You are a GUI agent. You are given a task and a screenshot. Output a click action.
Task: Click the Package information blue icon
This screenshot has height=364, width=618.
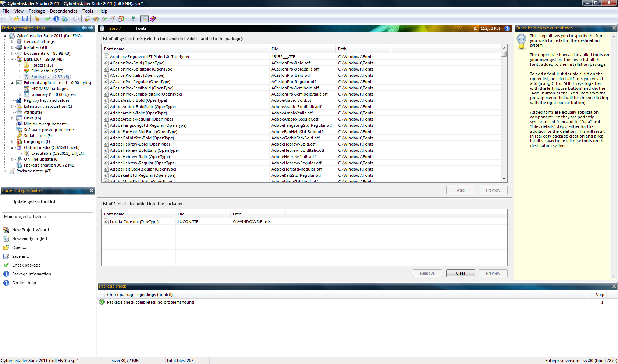(x=6, y=274)
